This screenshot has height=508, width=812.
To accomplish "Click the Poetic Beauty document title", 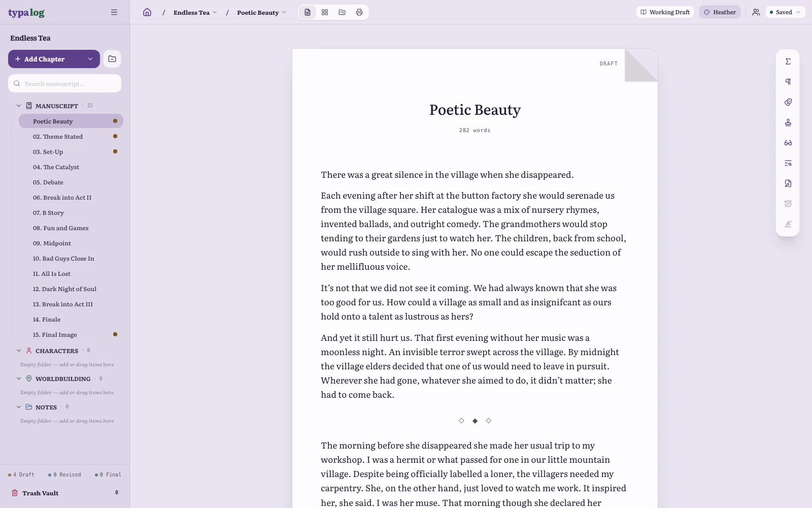I will point(475,110).
